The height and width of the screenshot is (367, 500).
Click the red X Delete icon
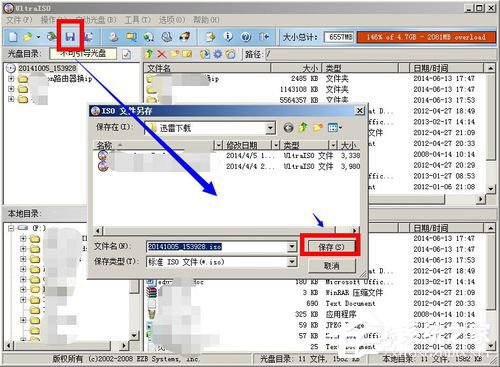[x=162, y=54]
